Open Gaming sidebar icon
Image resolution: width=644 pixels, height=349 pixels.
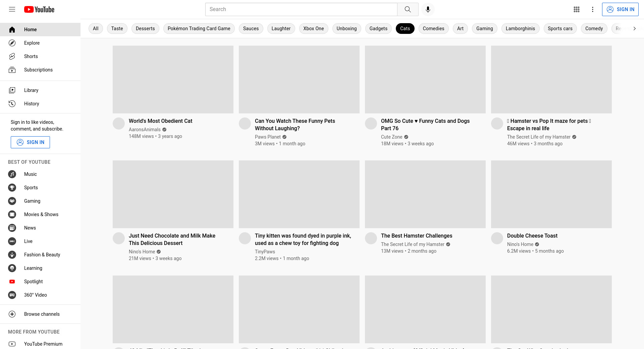12,201
